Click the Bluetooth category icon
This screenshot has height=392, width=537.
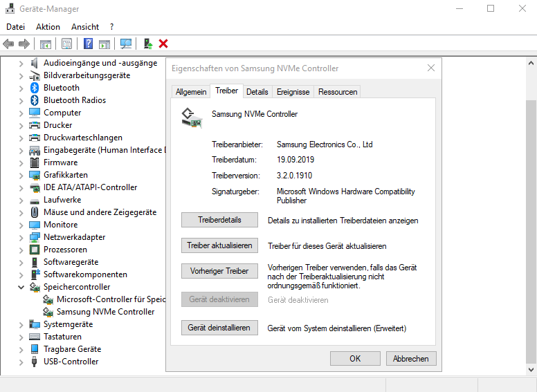[x=34, y=88]
